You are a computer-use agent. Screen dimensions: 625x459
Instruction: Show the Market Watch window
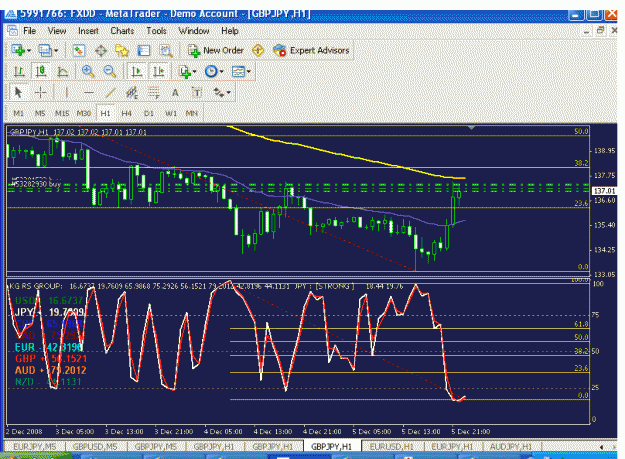pyautogui.click(x=79, y=51)
